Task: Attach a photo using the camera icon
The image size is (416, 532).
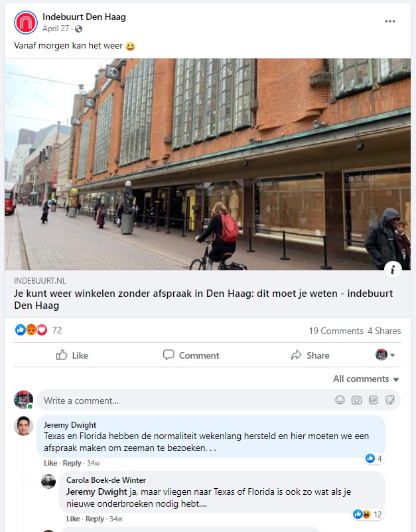Action: (x=356, y=400)
